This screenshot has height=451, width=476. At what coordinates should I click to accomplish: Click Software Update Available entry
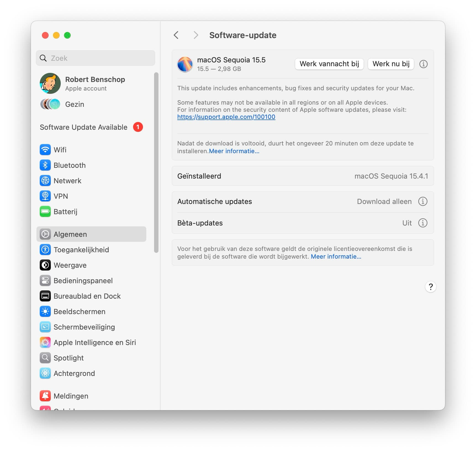pyautogui.click(x=91, y=127)
